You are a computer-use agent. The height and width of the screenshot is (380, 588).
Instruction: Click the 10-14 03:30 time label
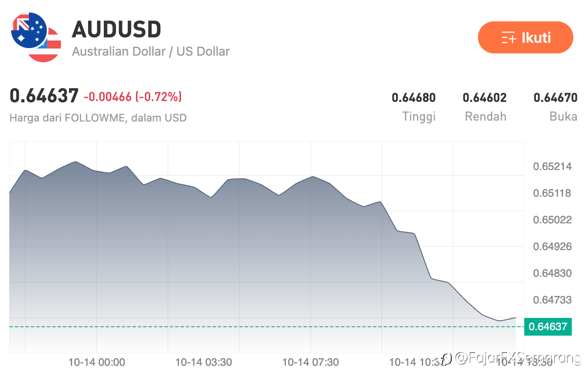pos(204,362)
